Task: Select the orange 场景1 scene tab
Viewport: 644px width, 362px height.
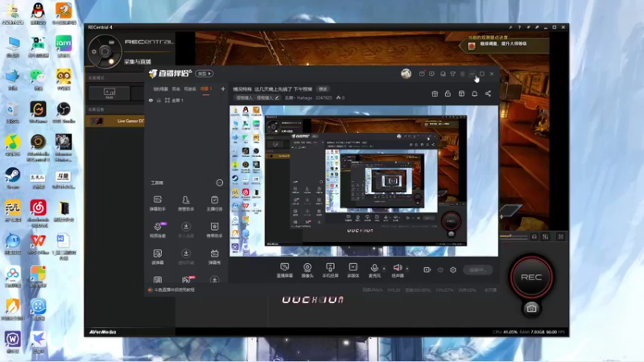Action: [x=206, y=88]
